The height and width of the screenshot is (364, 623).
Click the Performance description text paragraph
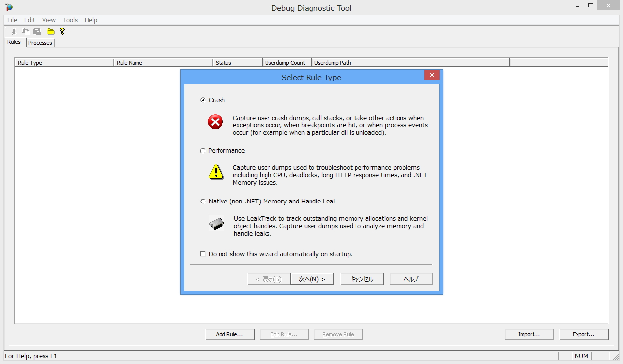[x=330, y=175]
